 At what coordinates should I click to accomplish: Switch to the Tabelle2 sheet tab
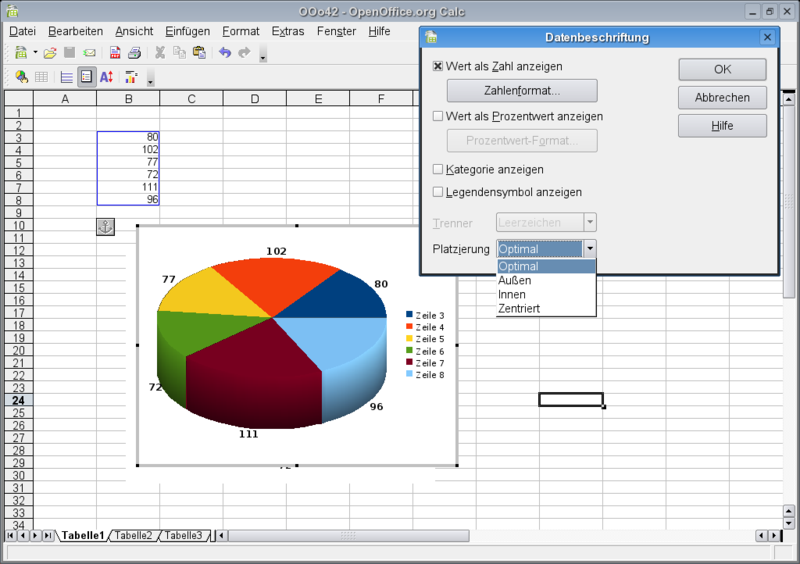click(134, 536)
